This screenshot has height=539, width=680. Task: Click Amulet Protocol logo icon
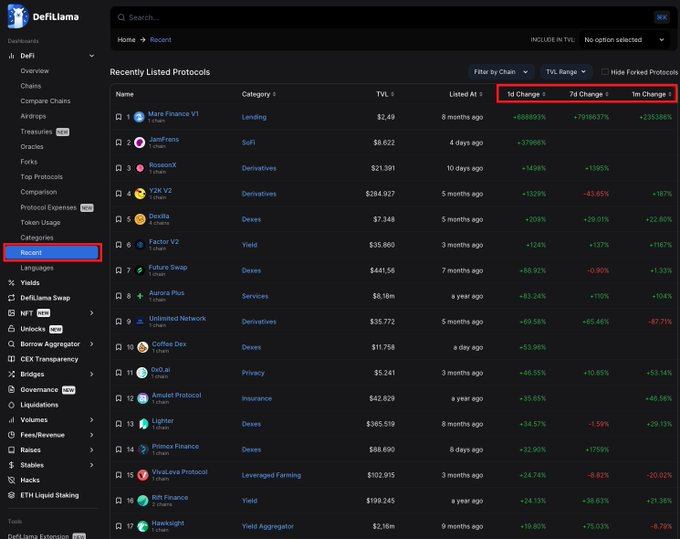[143, 399]
